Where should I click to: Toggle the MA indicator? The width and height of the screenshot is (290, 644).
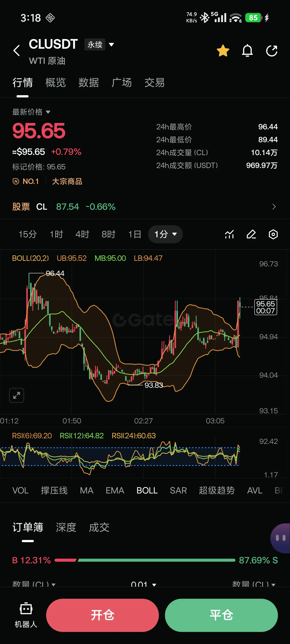87,490
